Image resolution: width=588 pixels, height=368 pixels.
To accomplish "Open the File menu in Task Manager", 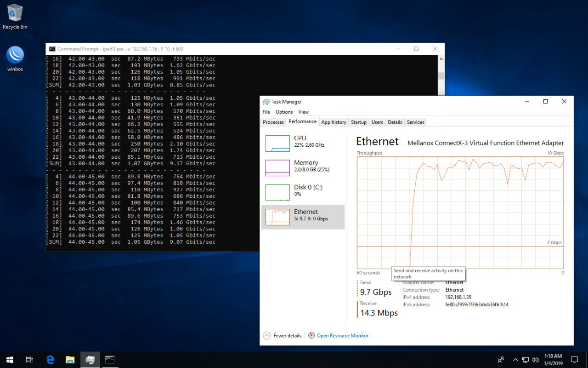I will [x=266, y=112].
